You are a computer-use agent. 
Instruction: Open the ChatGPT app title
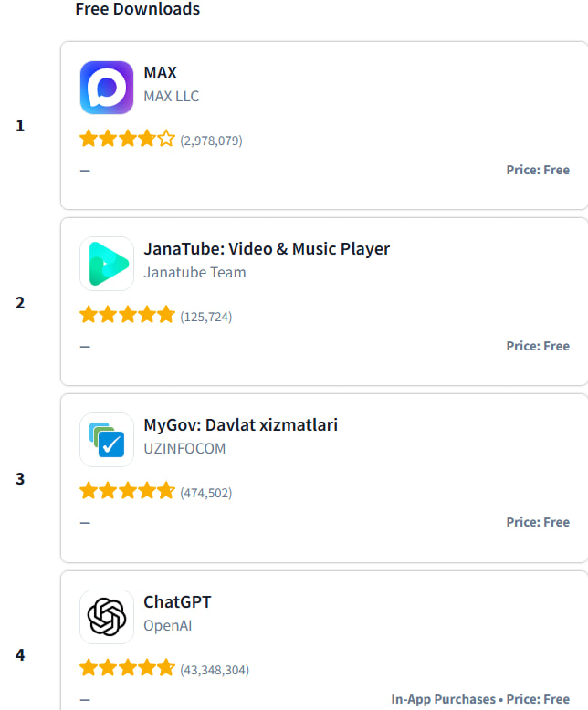(x=177, y=602)
